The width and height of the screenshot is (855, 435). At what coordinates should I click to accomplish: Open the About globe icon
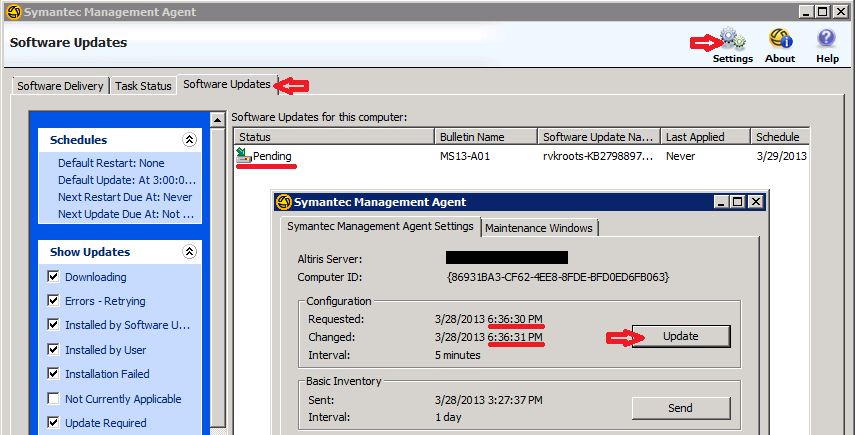[x=780, y=39]
